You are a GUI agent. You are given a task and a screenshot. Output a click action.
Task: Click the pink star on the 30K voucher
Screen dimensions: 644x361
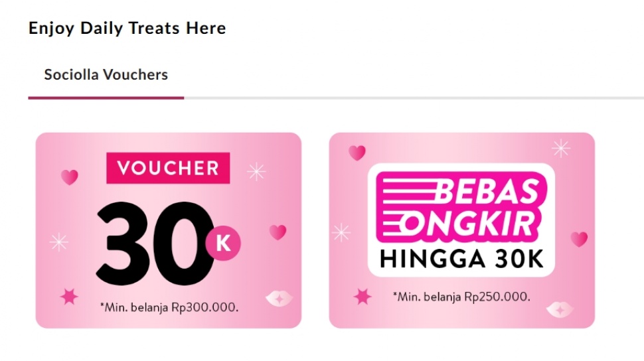69,297
